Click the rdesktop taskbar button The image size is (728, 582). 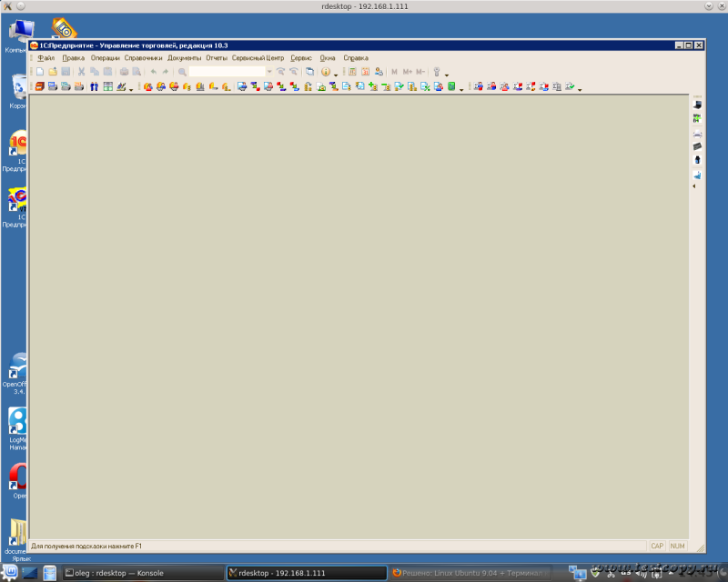click(304, 573)
